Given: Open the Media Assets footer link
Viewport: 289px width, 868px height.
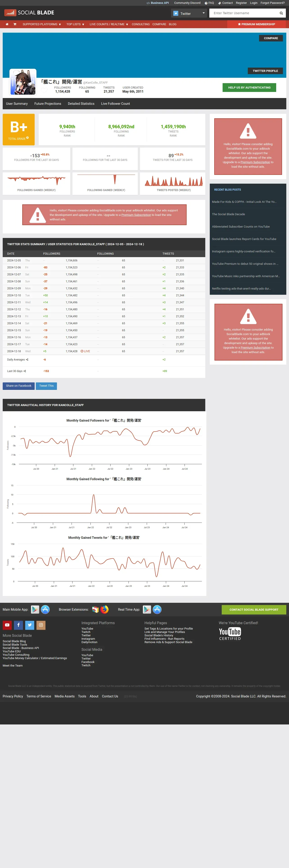Looking at the screenshot, I should (65, 696).
